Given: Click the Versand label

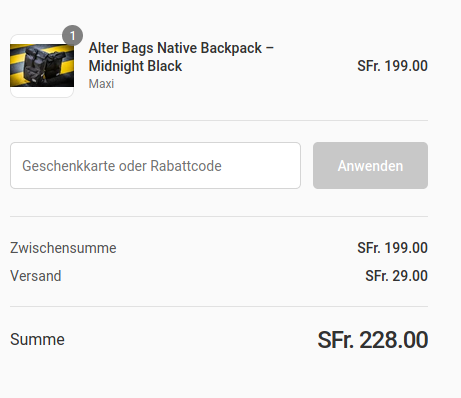Looking at the screenshot, I should [36, 276].
